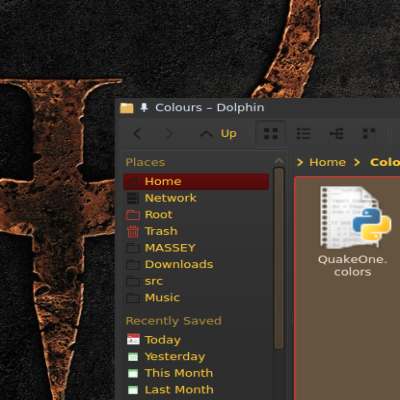Image resolution: width=400 pixels, height=400 pixels.
Task: Show files saved Yesterday
Action: click(196, 356)
